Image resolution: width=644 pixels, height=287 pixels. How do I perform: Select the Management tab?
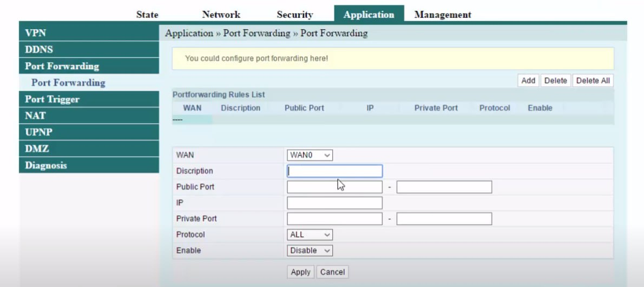click(442, 15)
